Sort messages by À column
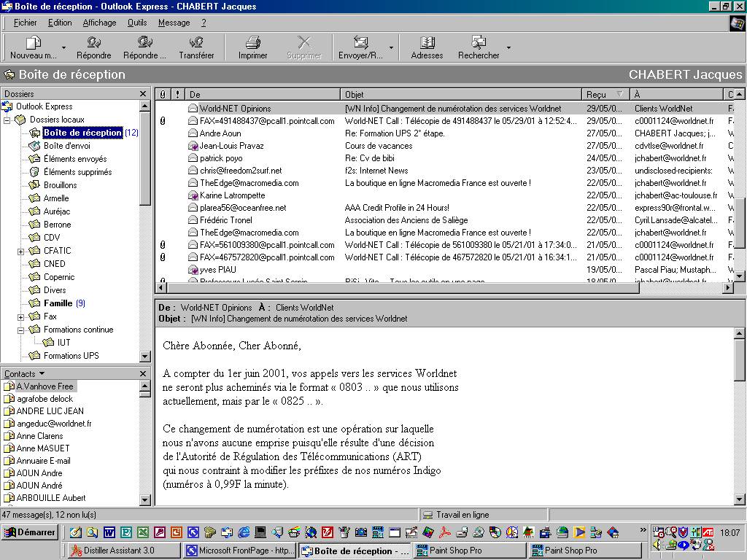This screenshot has width=747, height=560. click(676, 94)
